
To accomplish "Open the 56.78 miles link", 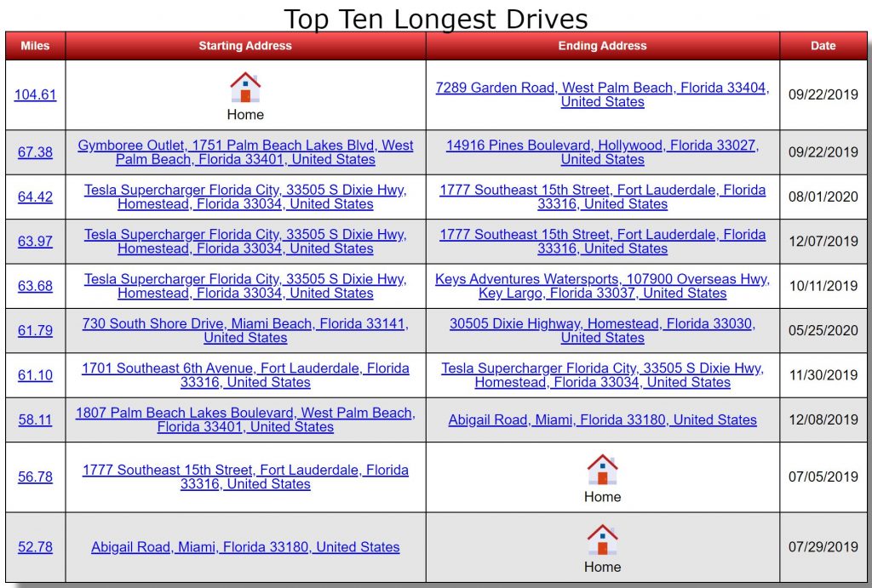I will click(x=35, y=477).
